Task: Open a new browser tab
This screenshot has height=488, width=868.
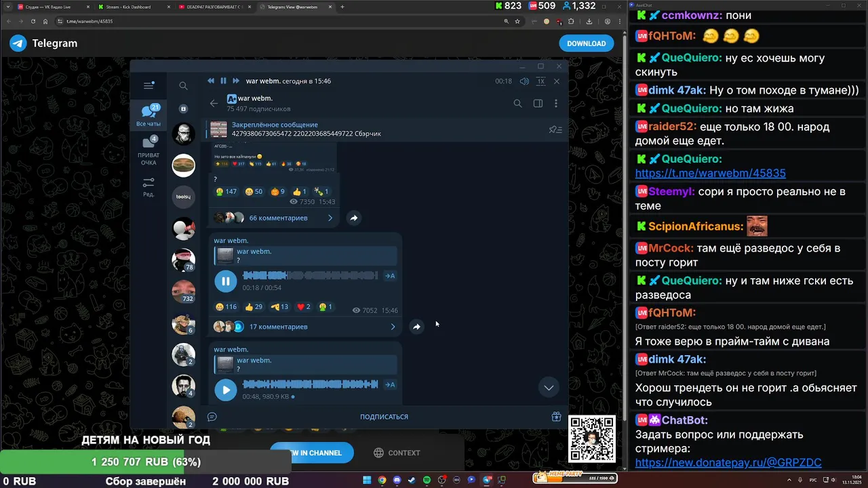Action: pos(342,7)
